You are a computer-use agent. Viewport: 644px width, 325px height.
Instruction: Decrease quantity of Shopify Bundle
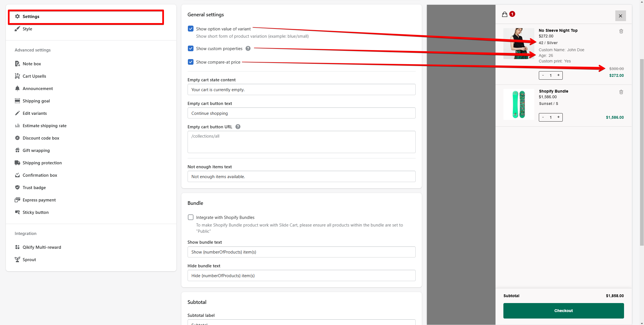point(543,117)
